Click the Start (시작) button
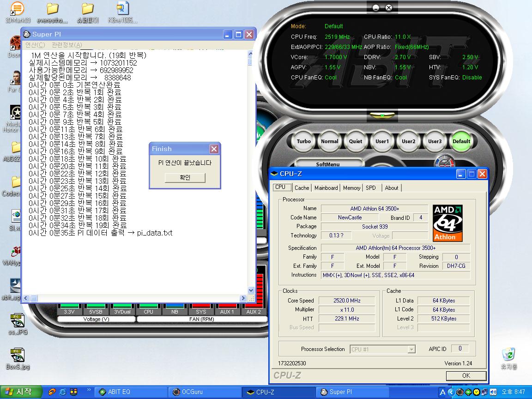The image size is (532, 399). [x=21, y=392]
